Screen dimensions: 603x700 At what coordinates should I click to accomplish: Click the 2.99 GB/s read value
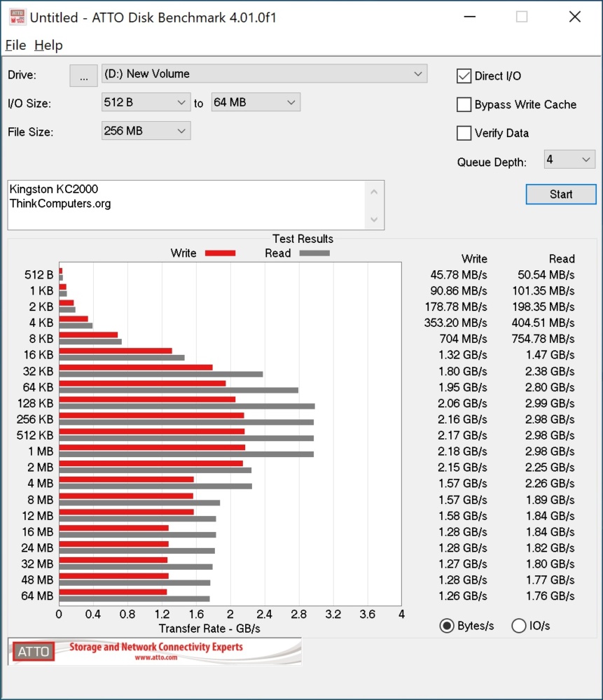click(x=550, y=403)
